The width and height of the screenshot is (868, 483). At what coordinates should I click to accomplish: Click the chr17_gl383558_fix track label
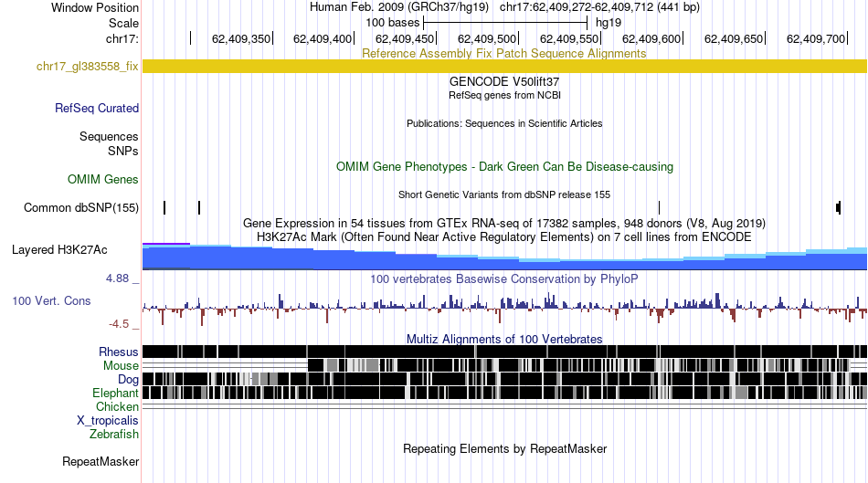[x=87, y=67]
